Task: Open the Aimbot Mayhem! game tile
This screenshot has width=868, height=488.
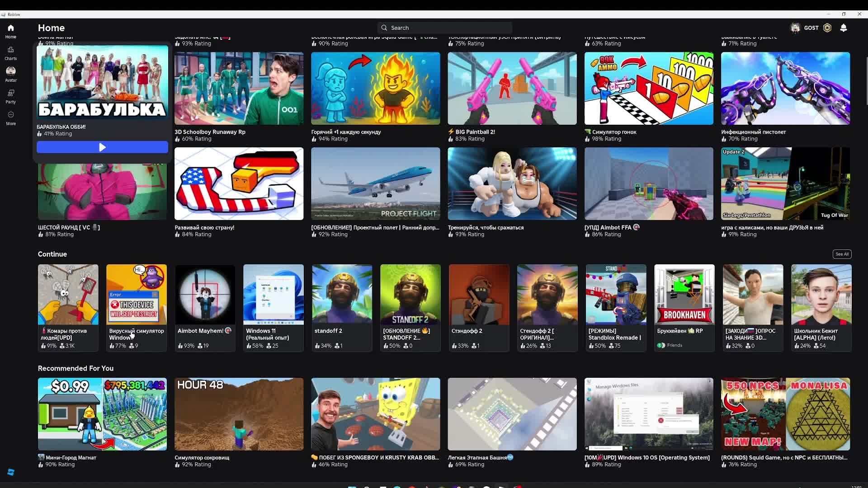Action: pos(205,295)
